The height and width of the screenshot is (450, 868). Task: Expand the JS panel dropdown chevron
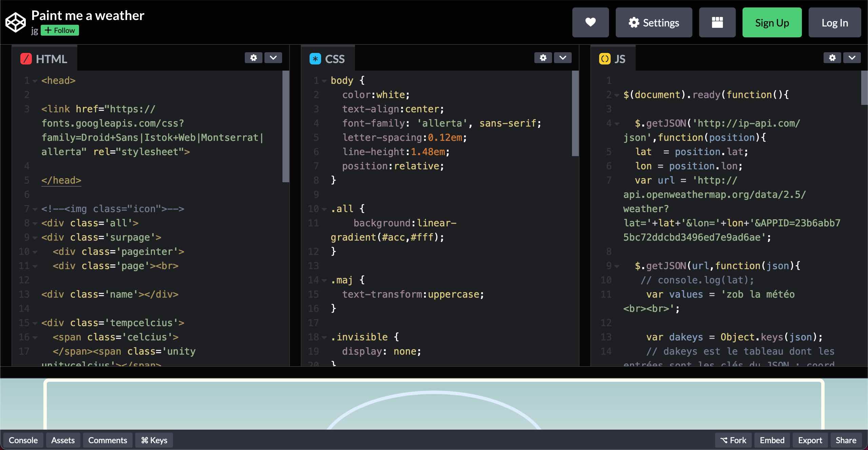coord(852,58)
